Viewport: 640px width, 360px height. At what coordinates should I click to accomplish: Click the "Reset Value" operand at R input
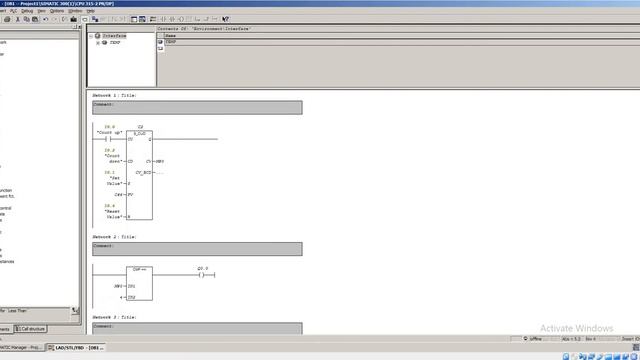(x=113, y=214)
